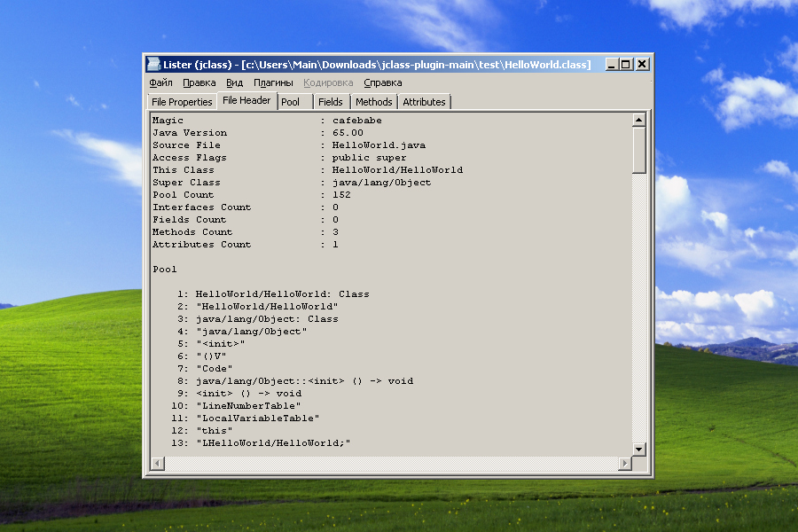
Task: Click the source file "HelloWorld.java"
Action: 379,145
